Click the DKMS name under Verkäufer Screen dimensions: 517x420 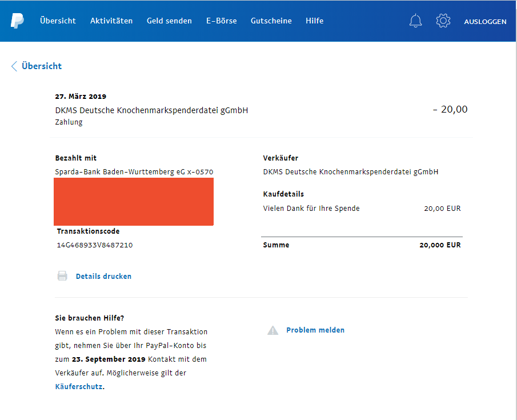[351, 172]
